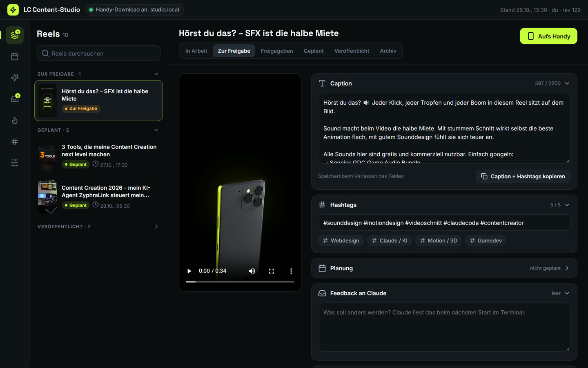Click the LC Content-Studio lightning logo
Screen dimensions: 588x368
click(13, 10)
